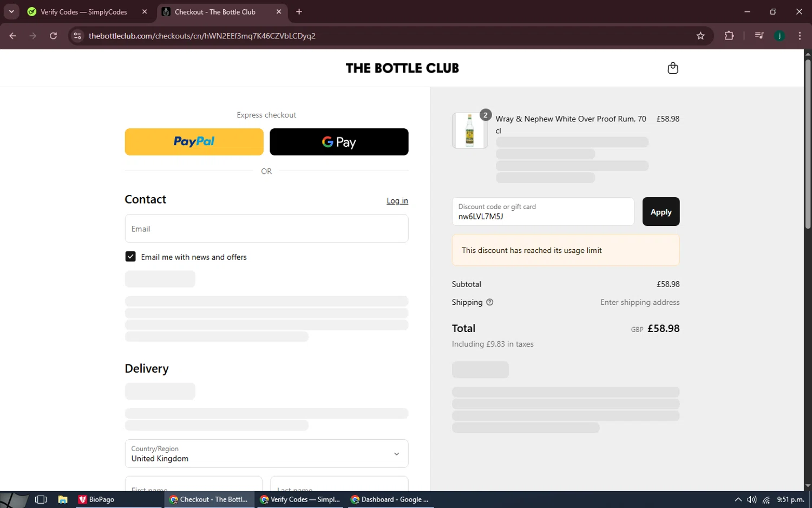812x508 pixels.
Task: Close the Checkout - The Bottle Club tab
Action: click(x=279, y=11)
